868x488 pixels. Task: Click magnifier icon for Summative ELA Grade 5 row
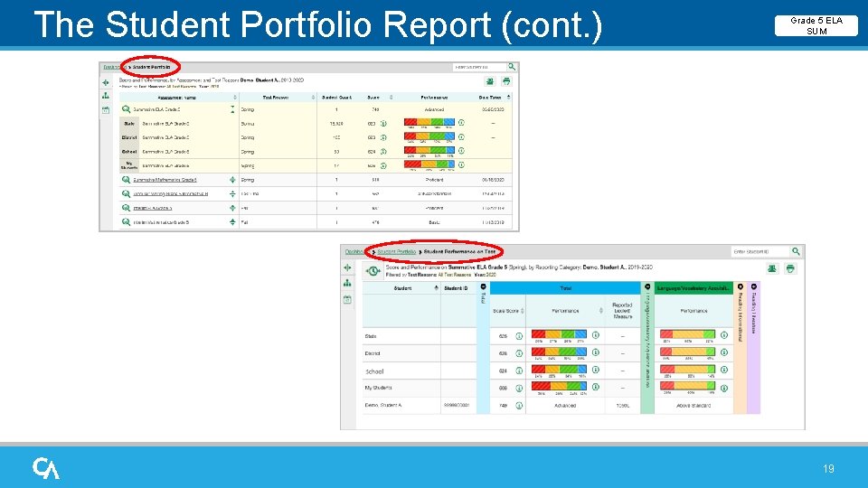126,109
